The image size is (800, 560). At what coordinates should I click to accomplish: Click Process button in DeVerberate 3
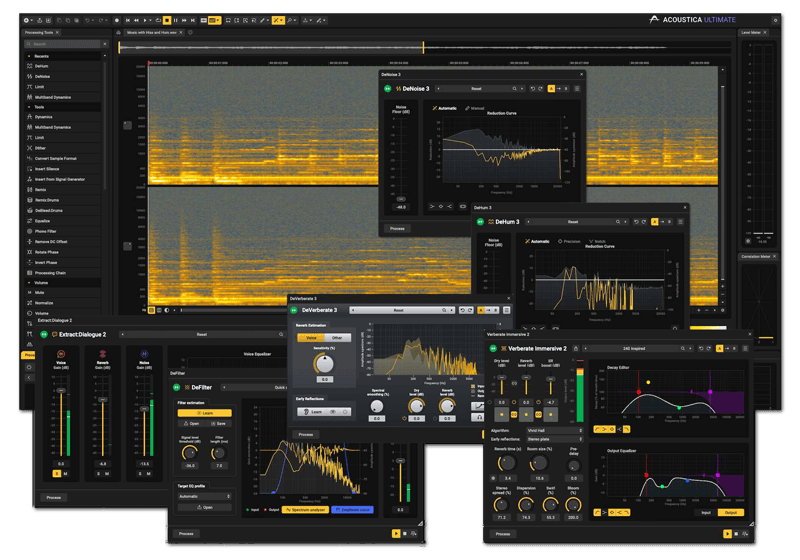pyautogui.click(x=306, y=435)
